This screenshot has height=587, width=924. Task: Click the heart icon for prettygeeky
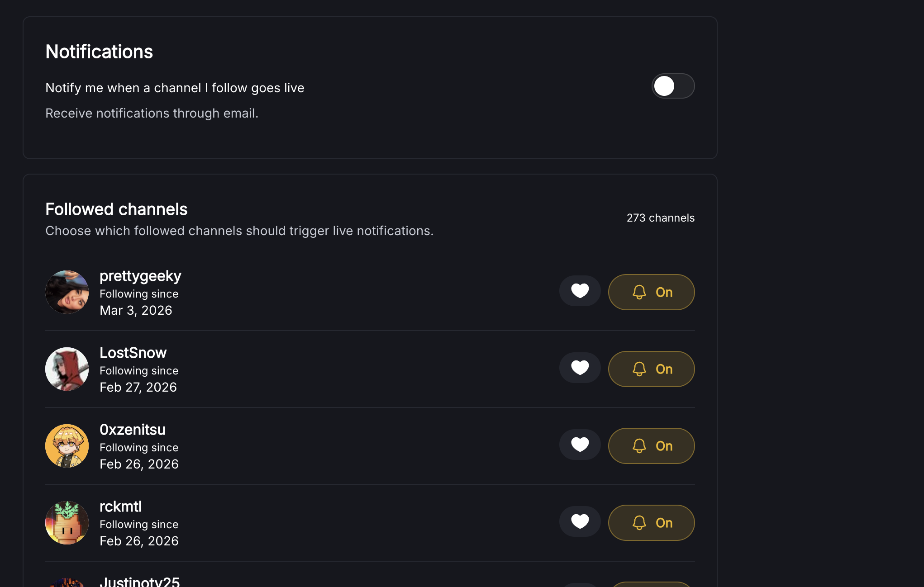click(580, 291)
